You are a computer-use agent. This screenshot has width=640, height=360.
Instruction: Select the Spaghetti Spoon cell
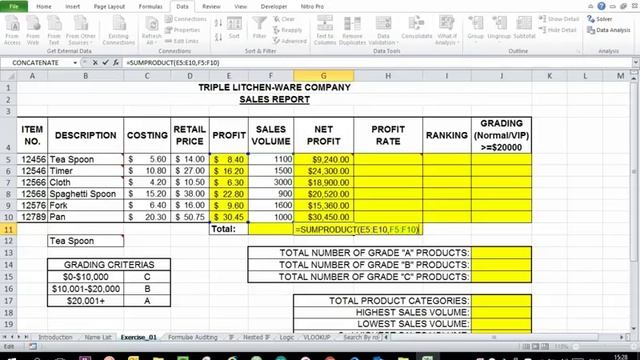[x=85, y=193]
